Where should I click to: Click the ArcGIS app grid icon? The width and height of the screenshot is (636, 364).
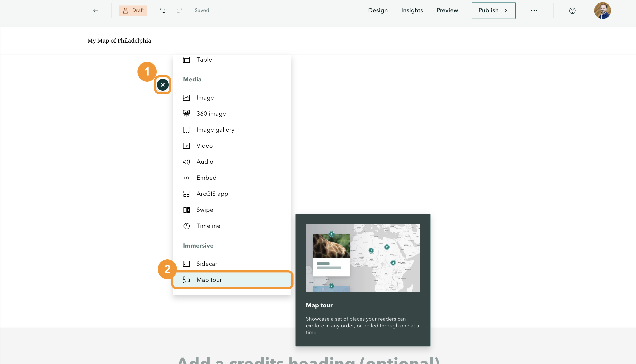click(186, 194)
